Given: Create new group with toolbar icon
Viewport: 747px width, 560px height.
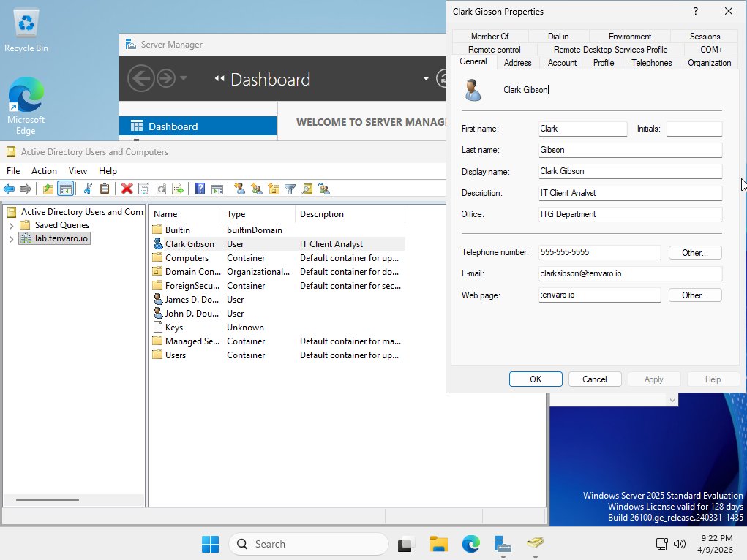Looking at the screenshot, I should click(257, 189).
